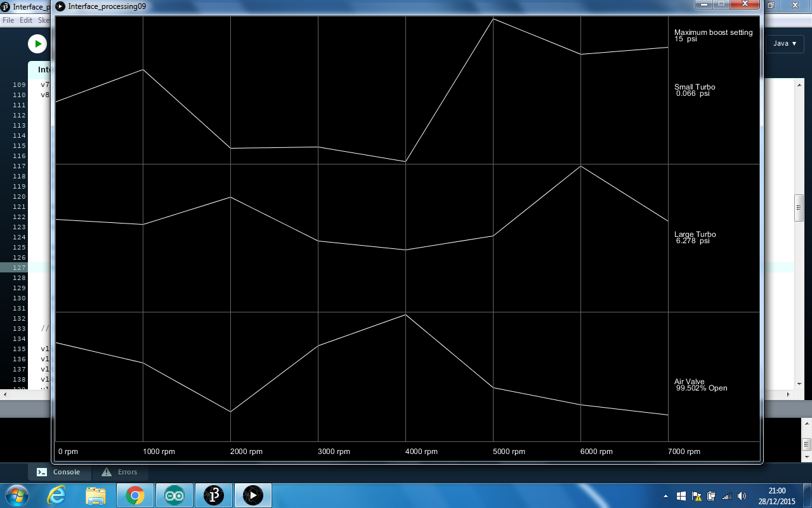Open the File menu

pos(8,20)
